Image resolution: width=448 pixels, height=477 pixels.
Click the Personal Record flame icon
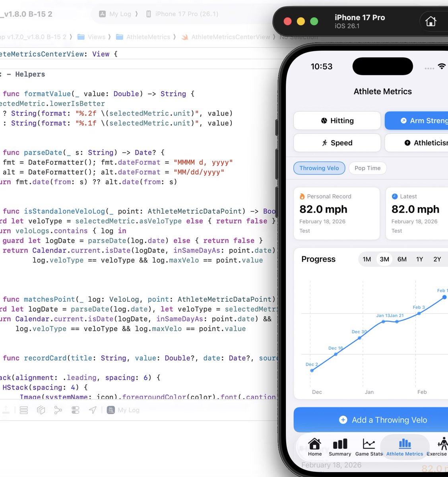pos(302,196)
